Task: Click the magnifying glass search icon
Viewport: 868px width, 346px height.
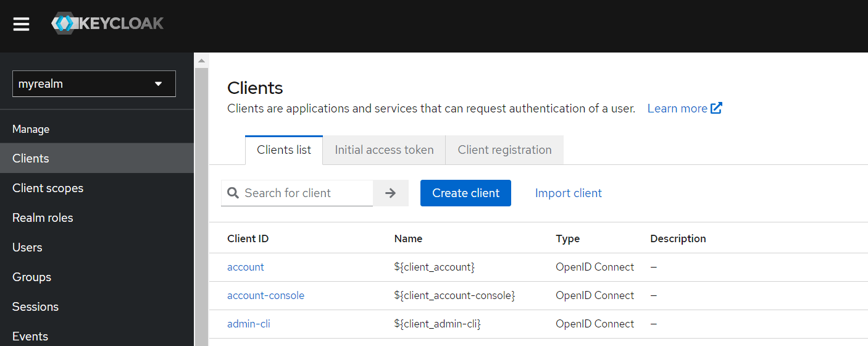Action: click(x=233, y=193)
